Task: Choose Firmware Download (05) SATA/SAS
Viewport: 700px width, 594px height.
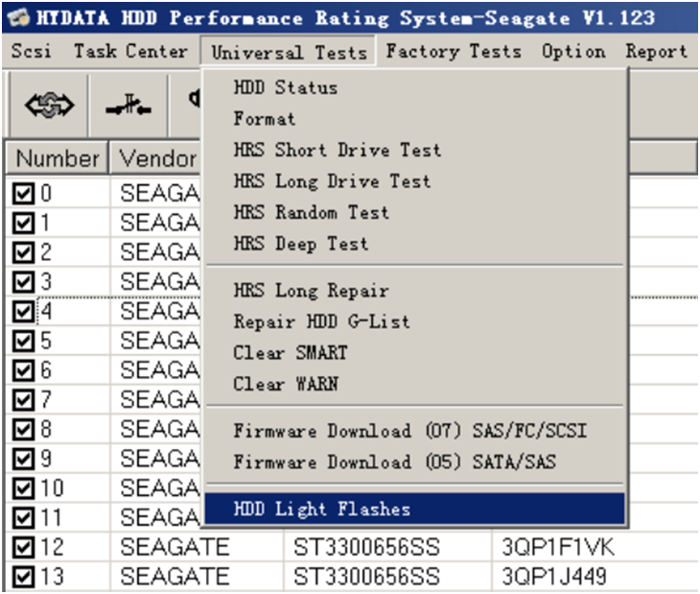Action: pos(415,463)
